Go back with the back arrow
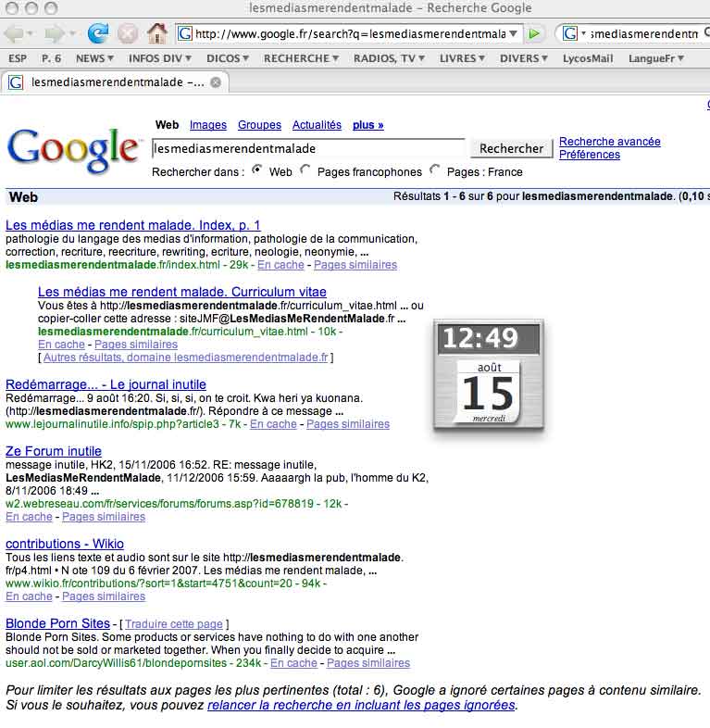 [x=14, y=33]
